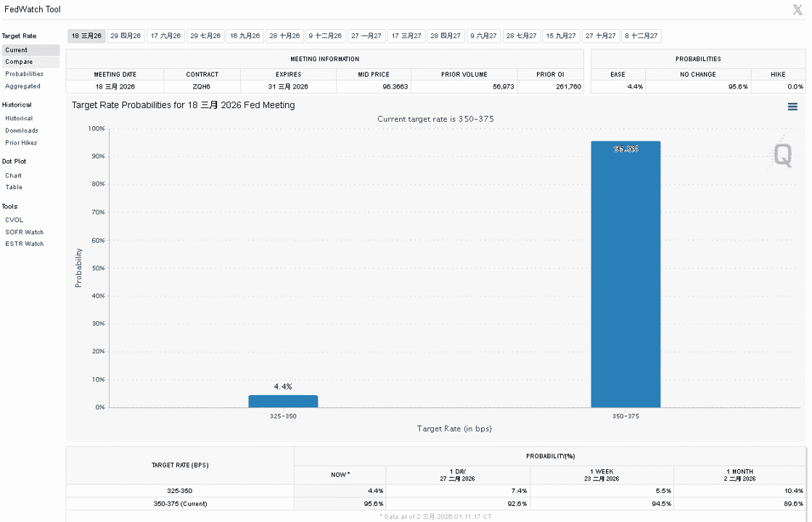Switch to the 17 六月26 meeting tab

(165, 36)
